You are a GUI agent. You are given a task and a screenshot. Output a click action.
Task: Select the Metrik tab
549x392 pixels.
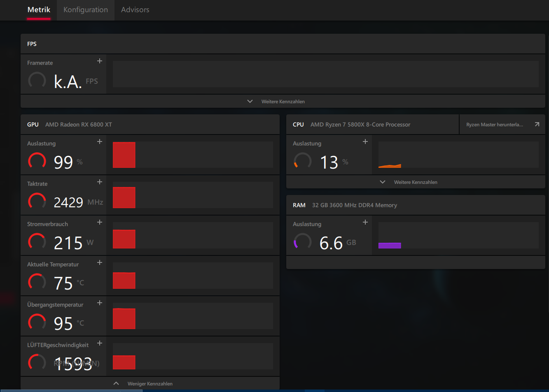[39, 10]
